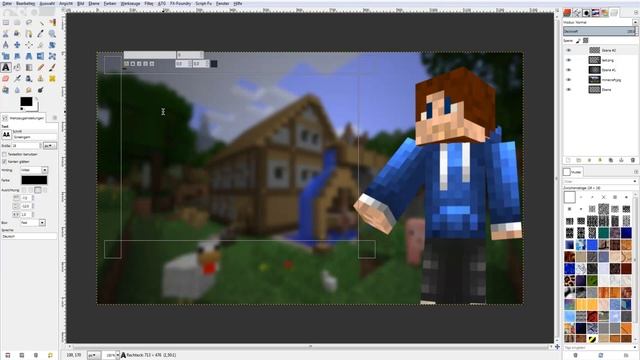Screen dimensions: 640x360
Task: Select the Ellipse Select tool
Action: [x=17, y=22]
